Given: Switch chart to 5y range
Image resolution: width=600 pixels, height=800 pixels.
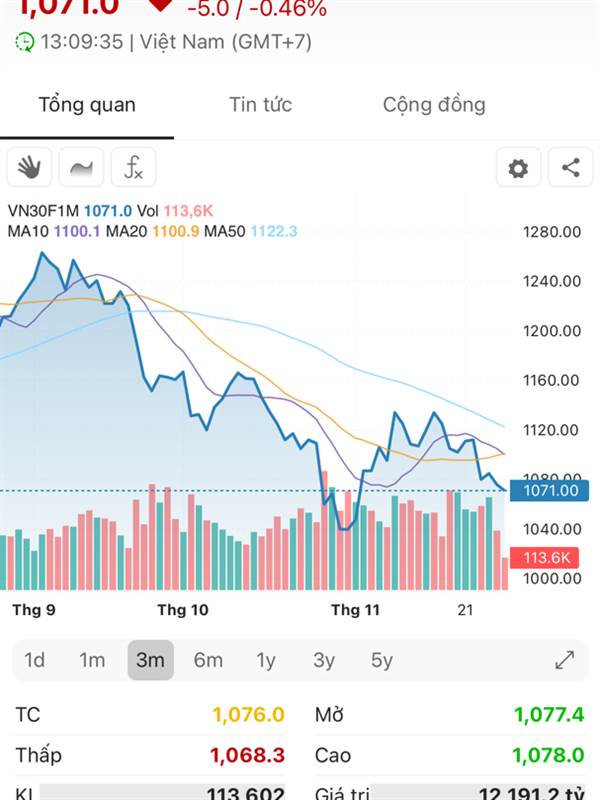Looking at the screenshot, I should pos(382,660).
